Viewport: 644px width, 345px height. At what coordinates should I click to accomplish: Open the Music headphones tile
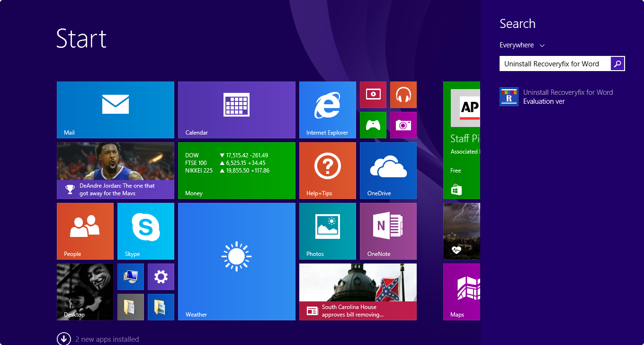403,95
